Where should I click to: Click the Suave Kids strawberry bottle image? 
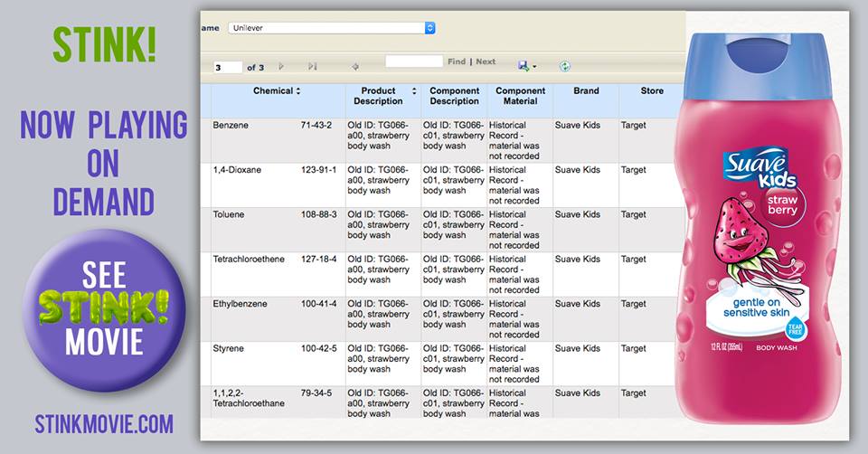click(759, 227)
